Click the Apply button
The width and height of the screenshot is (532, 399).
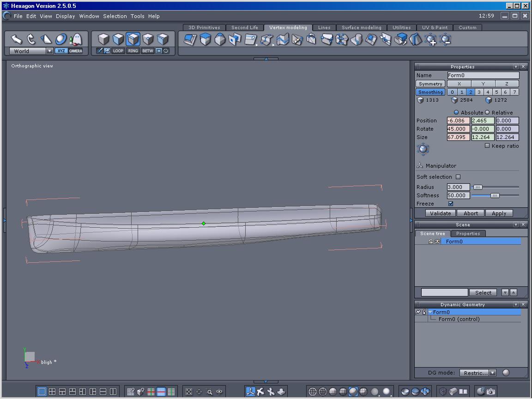coord(499,213)
